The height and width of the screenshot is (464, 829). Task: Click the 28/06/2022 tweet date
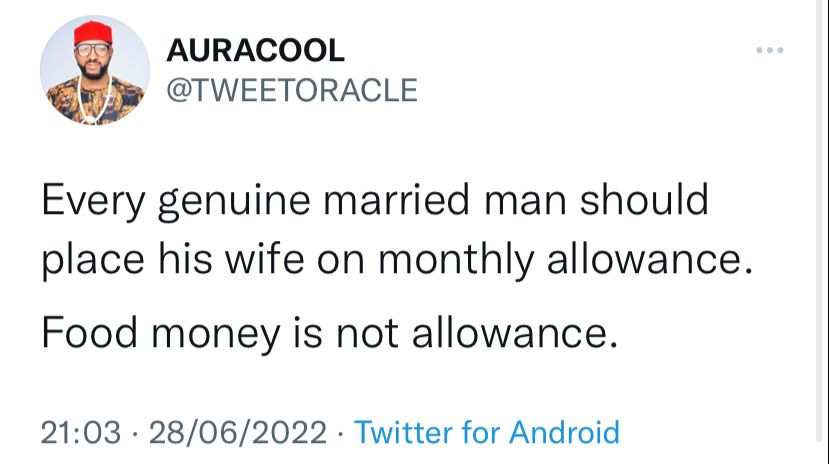pyautogui.click(x=238, y=432)
